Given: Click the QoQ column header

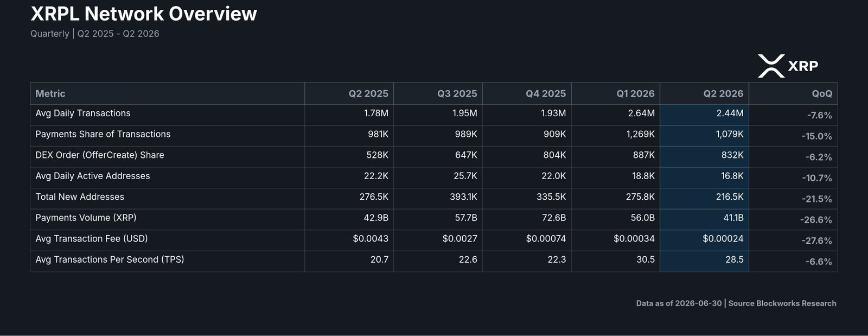Looking at the screenshot, I should (x=822, y=93).
